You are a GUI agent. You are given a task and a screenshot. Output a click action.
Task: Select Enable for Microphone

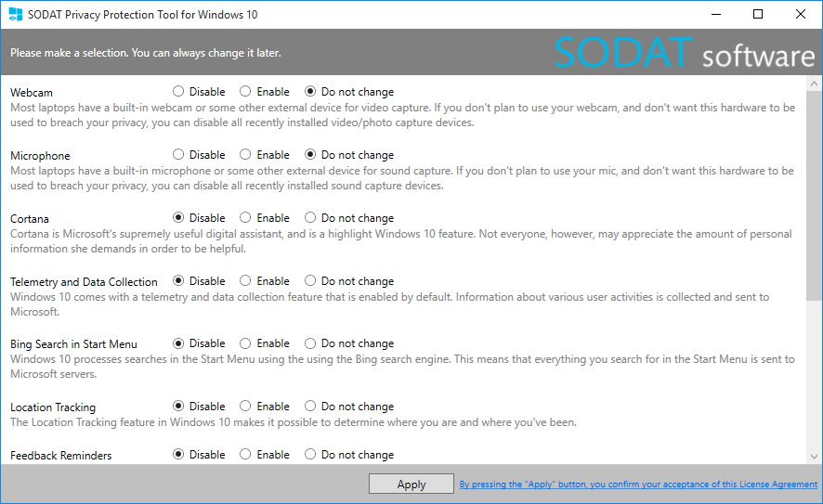[x=265, y=155]
